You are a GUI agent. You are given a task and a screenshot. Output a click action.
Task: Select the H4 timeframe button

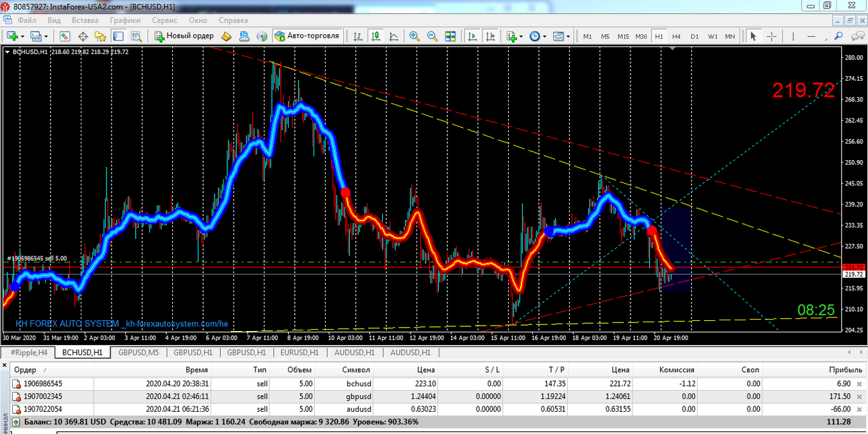click(x=676, y=36)
